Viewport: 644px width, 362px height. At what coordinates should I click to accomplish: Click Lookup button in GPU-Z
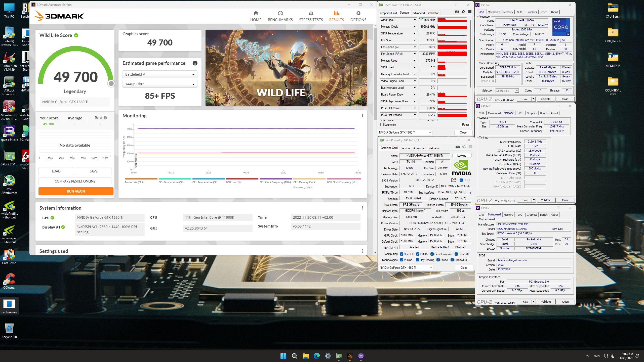[462, 156]
